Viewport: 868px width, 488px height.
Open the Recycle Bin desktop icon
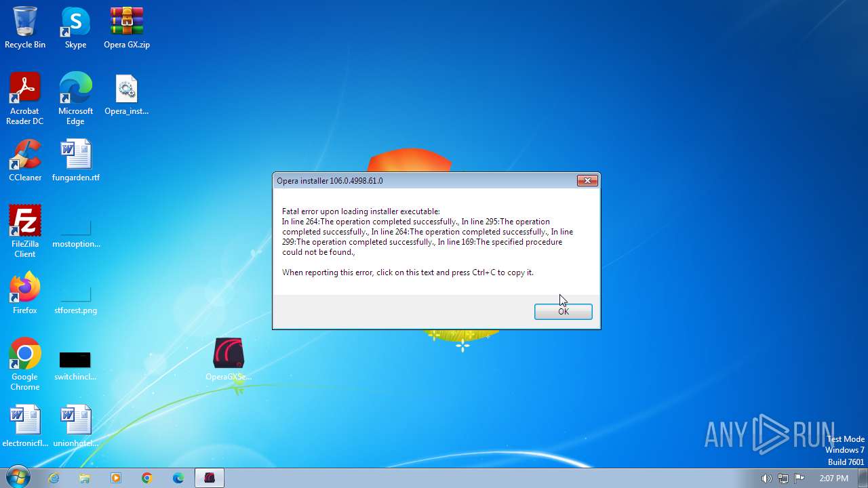click(x=25, y=28)
